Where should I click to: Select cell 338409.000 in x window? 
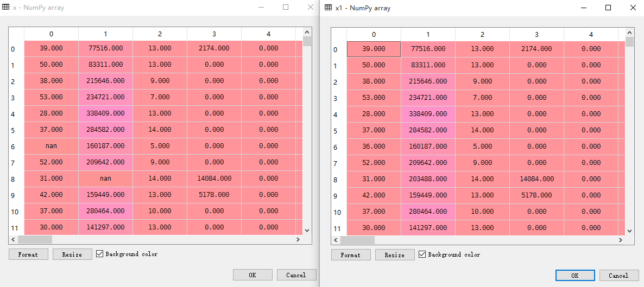(105, 113)
